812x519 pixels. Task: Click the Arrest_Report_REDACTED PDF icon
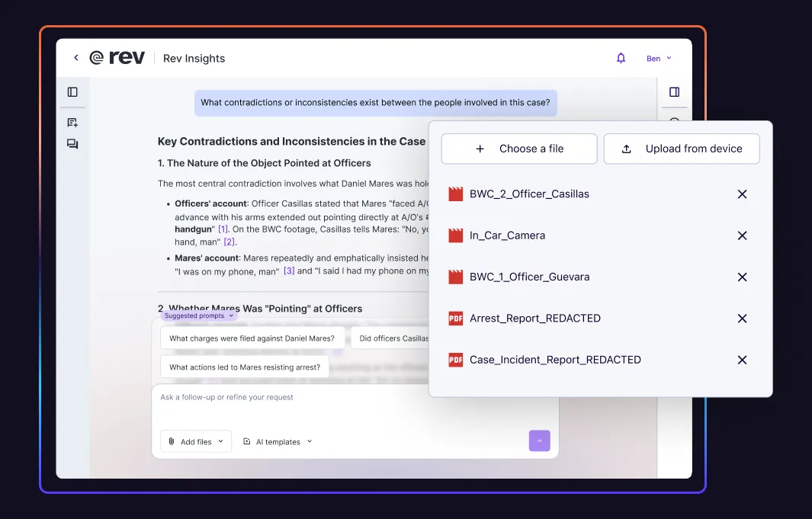tap(456, 319)
